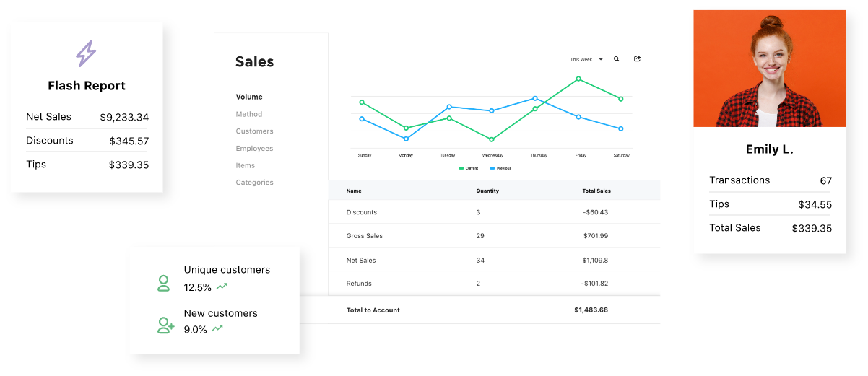Open the Method section in Sales sidebar
868x376 pixels.
(249, 114)
